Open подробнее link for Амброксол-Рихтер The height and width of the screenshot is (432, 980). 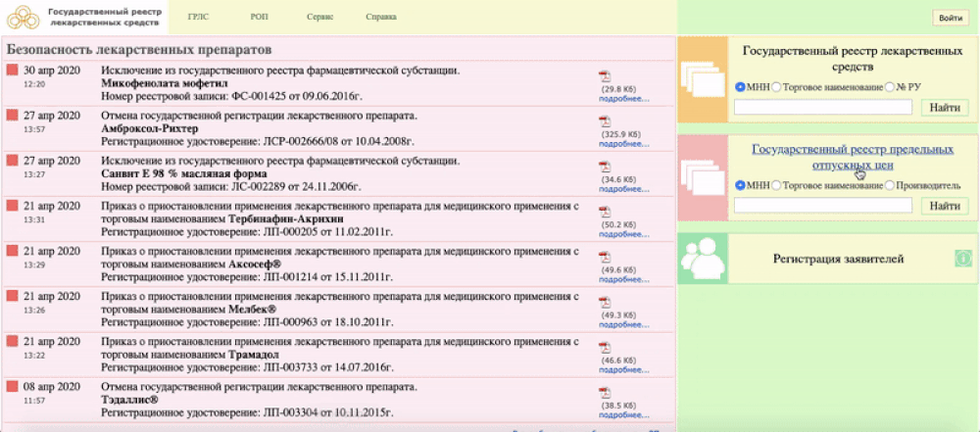(x=623, y=144)
